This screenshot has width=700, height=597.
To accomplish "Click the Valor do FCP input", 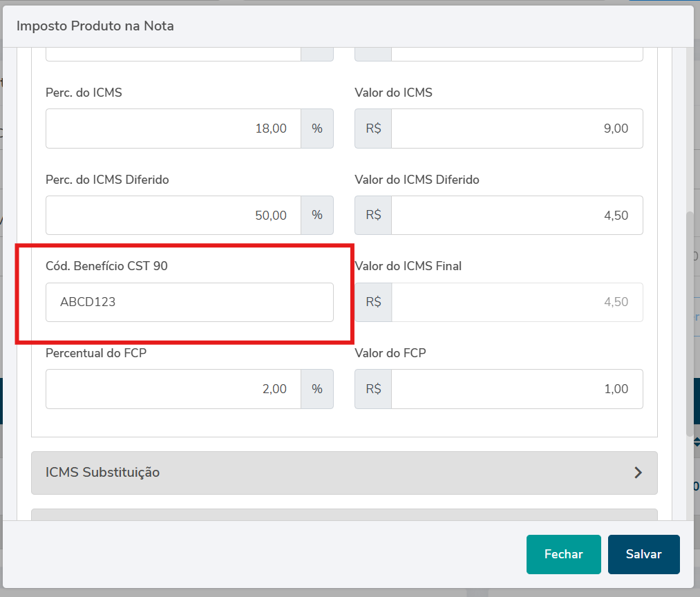I will (516, 389).
